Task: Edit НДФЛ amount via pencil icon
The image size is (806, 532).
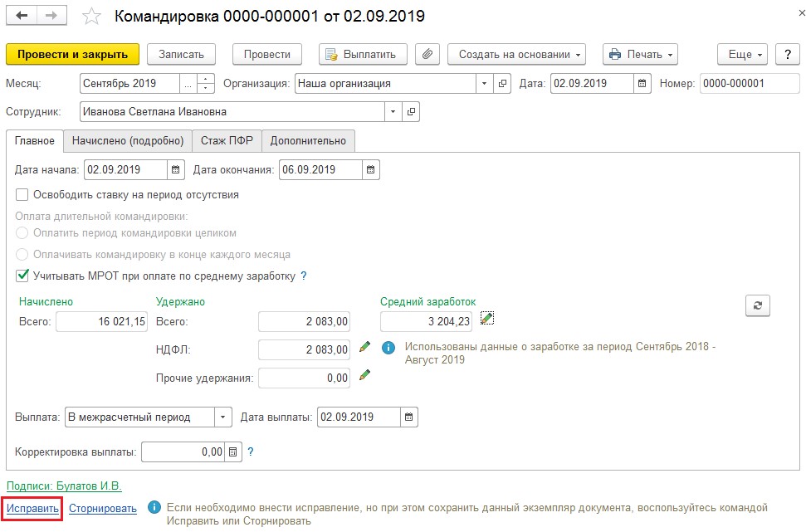Action: pos(364,346)
